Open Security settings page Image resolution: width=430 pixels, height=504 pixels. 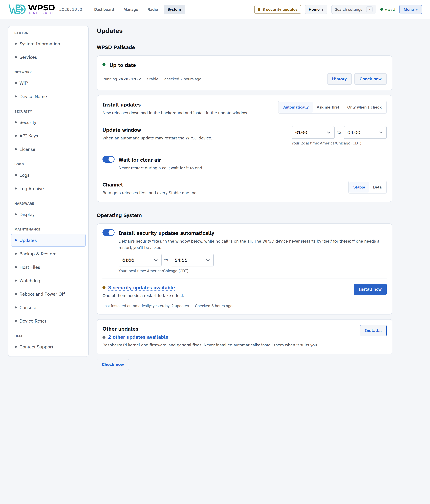48,122
